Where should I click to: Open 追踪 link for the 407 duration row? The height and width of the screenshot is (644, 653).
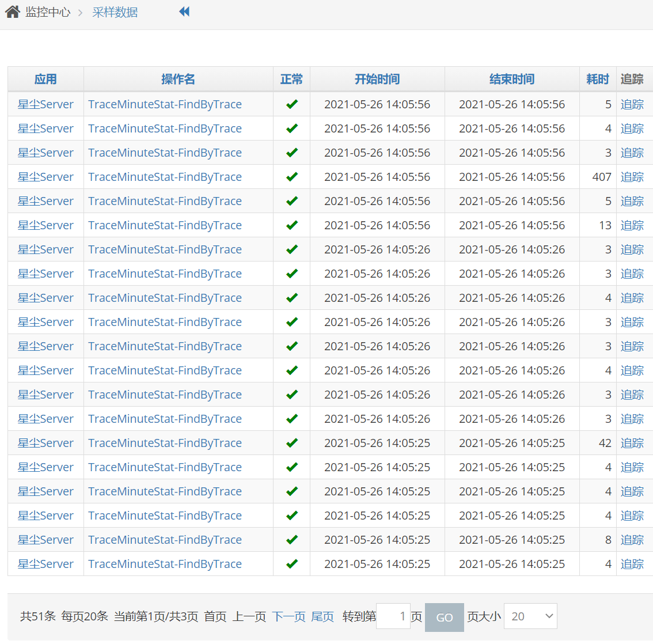632,177
